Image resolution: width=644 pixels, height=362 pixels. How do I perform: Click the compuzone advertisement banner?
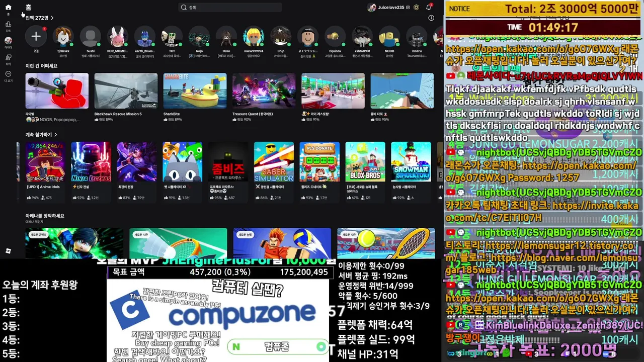point(218,320)
